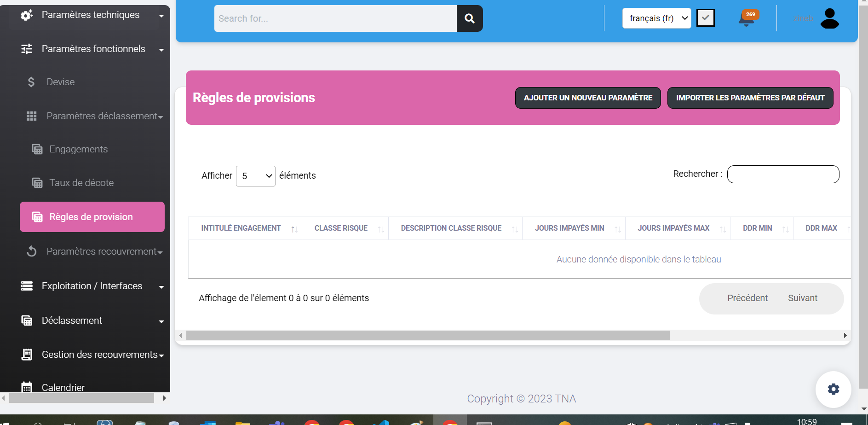Click the Rechercher table filter field
This screenshot has height=425, width=868.
coord(783,174)
